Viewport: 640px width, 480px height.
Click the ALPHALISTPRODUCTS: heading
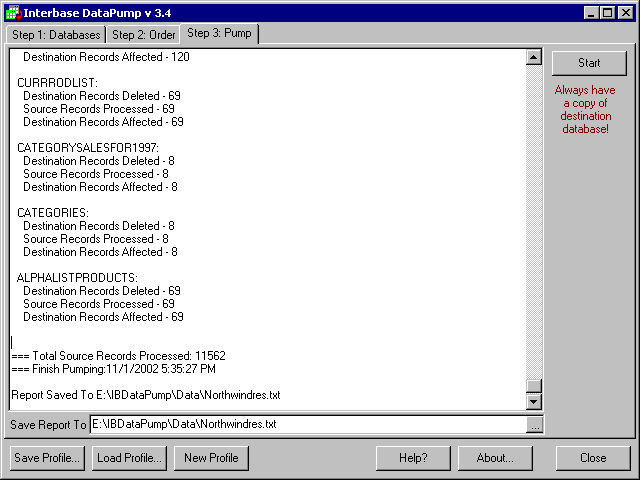(x=77, y=278)
